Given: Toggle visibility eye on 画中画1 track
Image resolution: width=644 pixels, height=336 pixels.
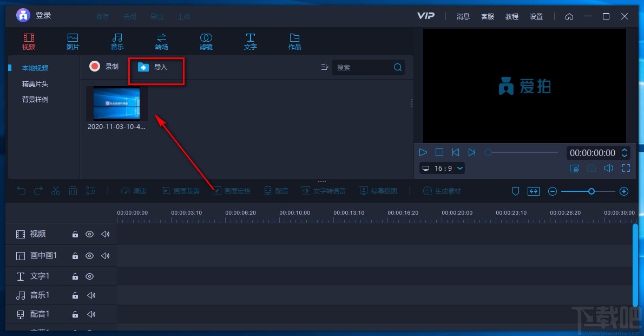Looking at the screenshot, I should pyautogui.click(x=89, y=256).
